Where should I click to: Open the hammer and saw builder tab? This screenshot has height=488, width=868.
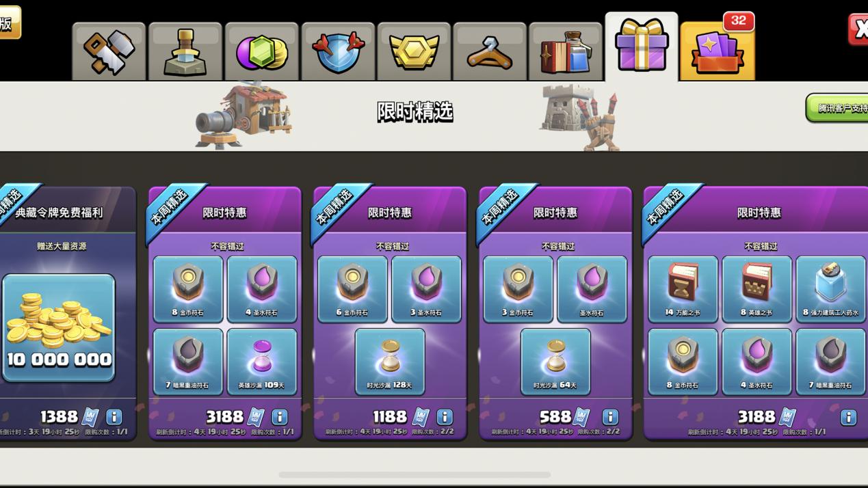109,52
